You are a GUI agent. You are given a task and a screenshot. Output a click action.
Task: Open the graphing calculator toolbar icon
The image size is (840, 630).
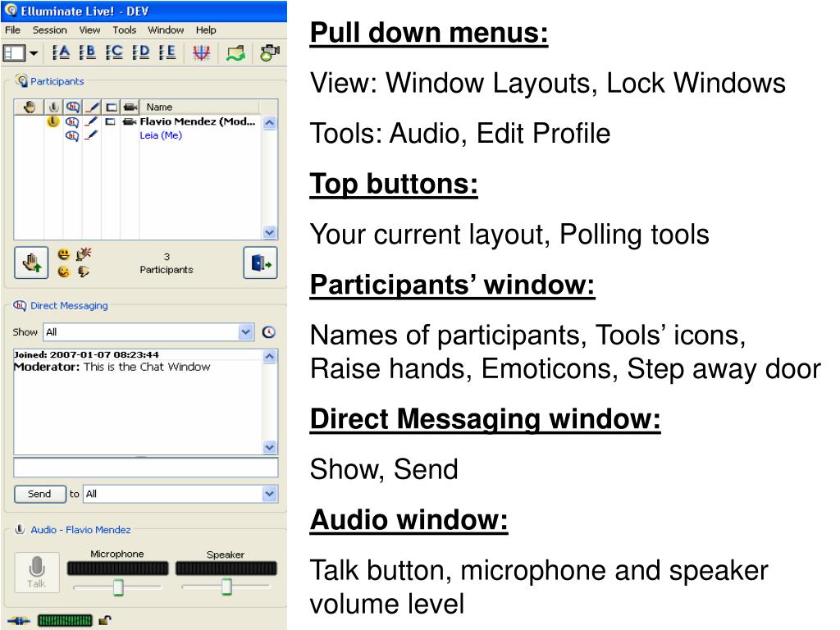click(x=202, y=52)
